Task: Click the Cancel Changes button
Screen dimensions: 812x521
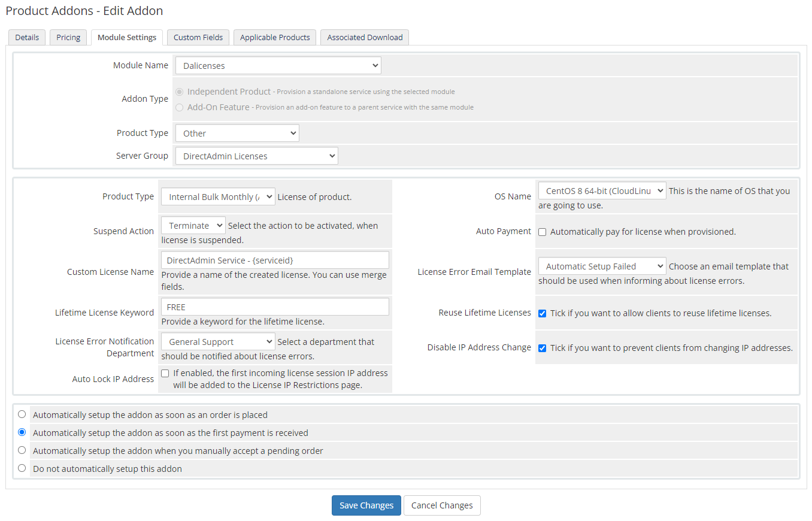Action: click(x=442, y=505)
